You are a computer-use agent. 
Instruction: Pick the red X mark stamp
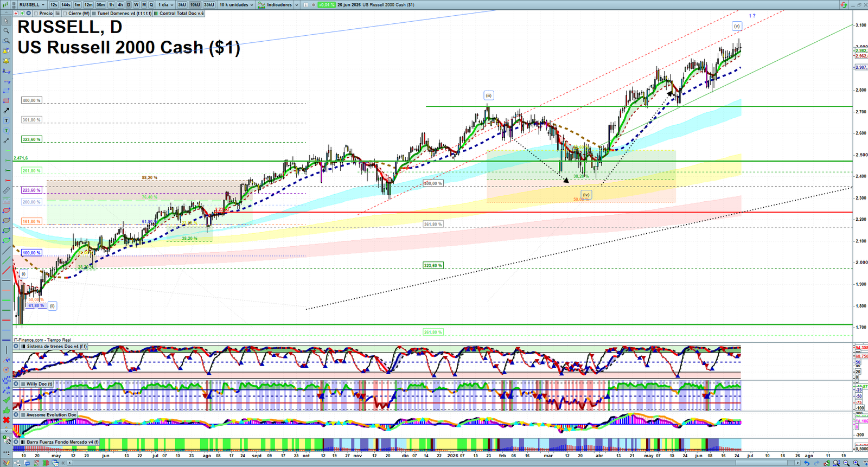pos(7,420)
